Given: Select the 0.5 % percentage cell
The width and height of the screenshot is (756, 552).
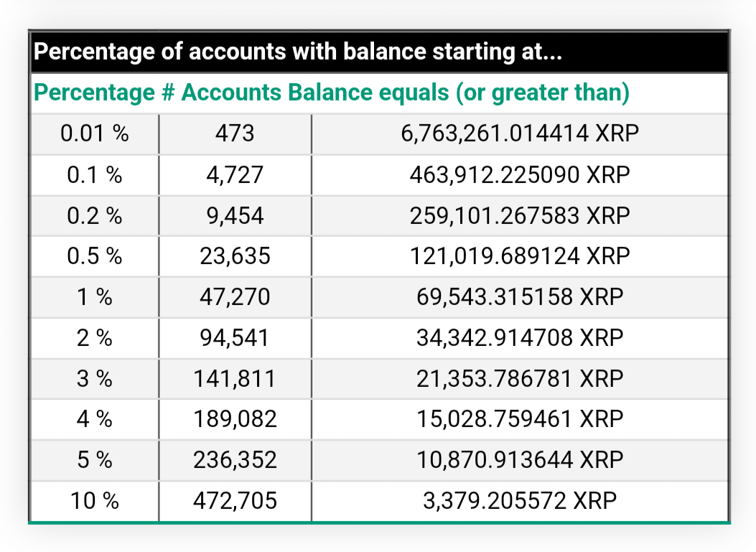Looking at the screenshot, I should [94, 256].
